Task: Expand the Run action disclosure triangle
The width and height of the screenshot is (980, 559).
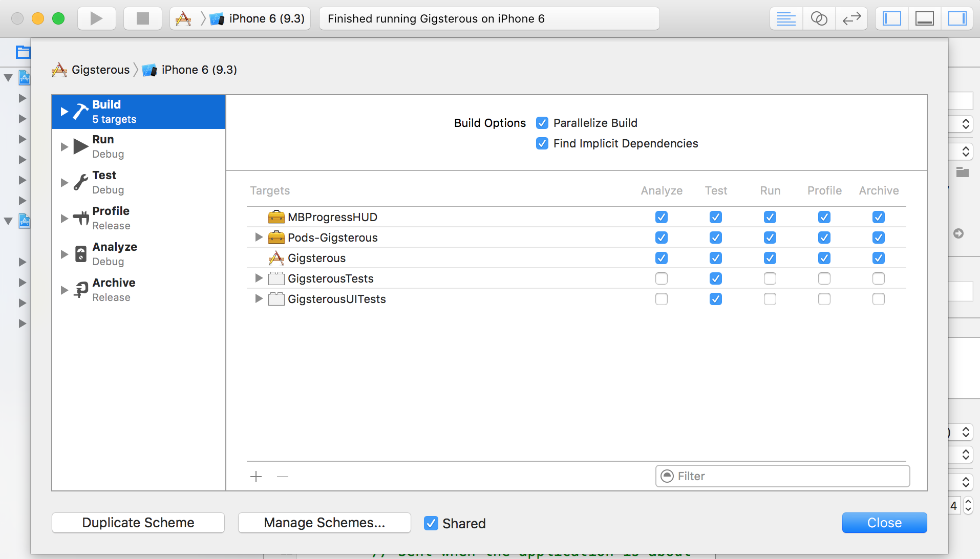Action: pyautogui.click(x=65, y=147)
